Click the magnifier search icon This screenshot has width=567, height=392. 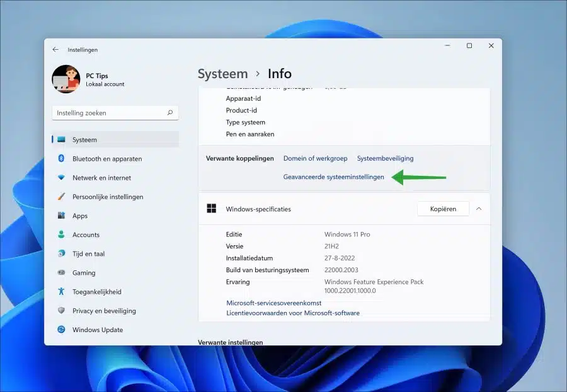point(170,113)
